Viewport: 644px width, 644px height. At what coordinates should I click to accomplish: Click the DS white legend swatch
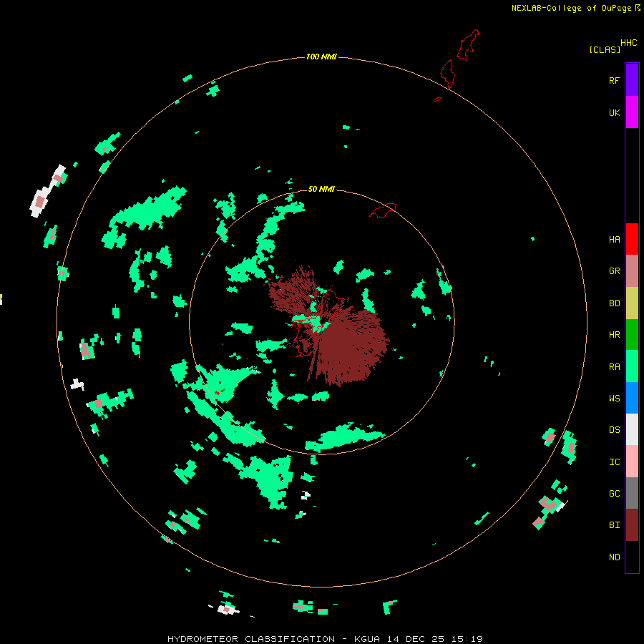pos(632,429)
